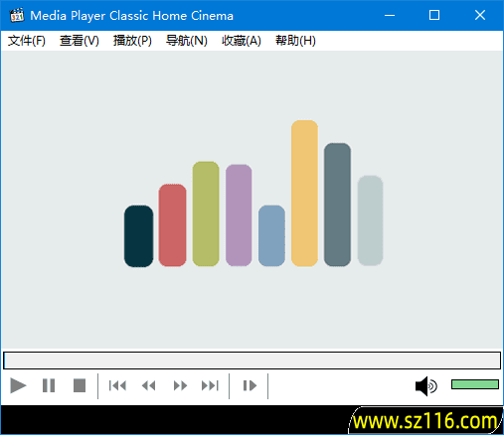Open the 播放(P) menu
Image resolution: width=504 pixels, height=435 pixels.
tap(132, 41)
